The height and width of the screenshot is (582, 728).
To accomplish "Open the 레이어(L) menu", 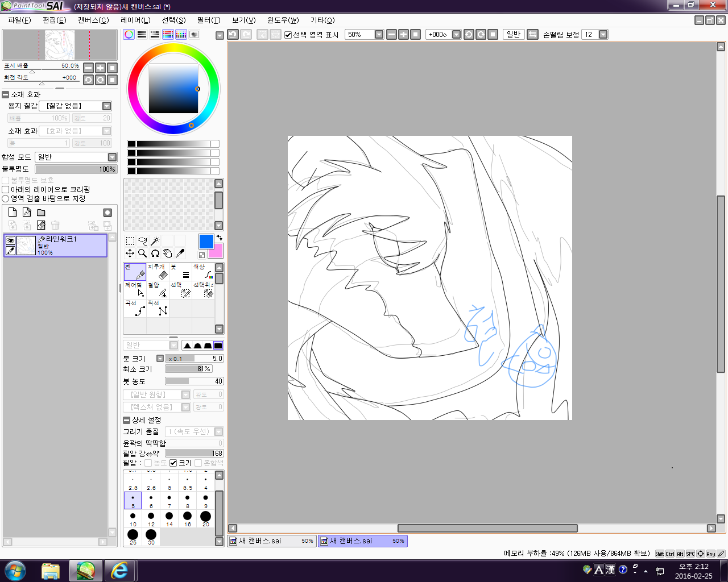I will [135, 20].
